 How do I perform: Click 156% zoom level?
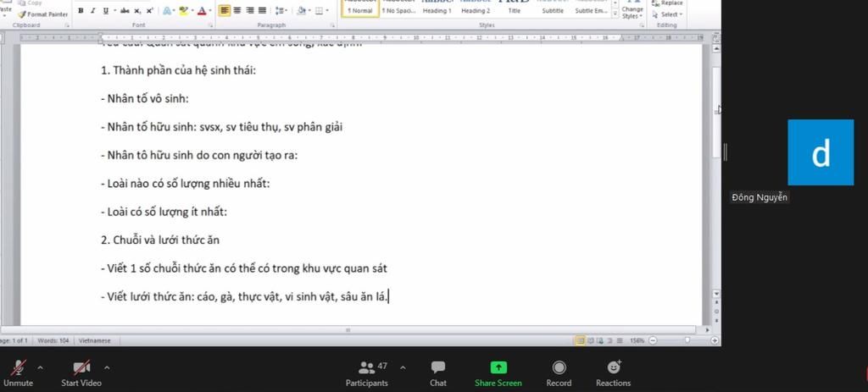pyautogui.click(x=637, y=340)
